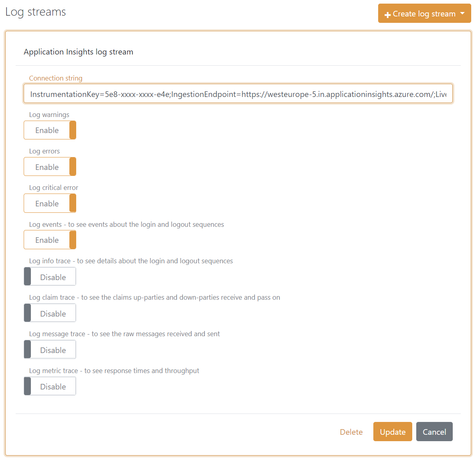Click the Application Insights log stream title
Viewport: 476px width, 460px height.
[78, 52]
